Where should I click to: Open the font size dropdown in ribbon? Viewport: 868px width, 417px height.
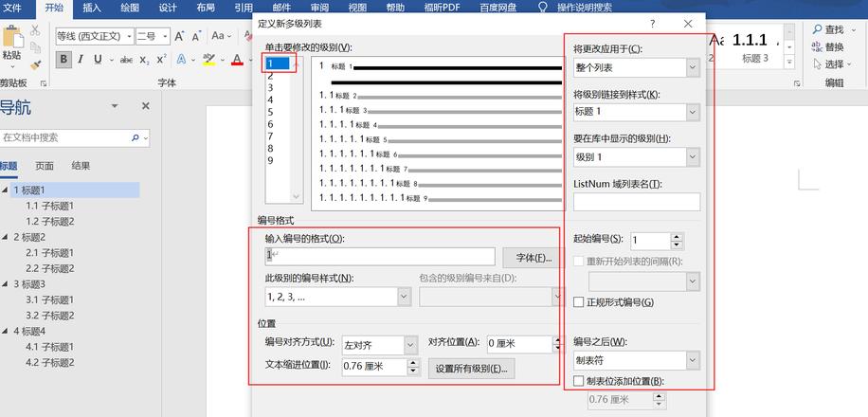pyautogui.click(x=166, y=37)
